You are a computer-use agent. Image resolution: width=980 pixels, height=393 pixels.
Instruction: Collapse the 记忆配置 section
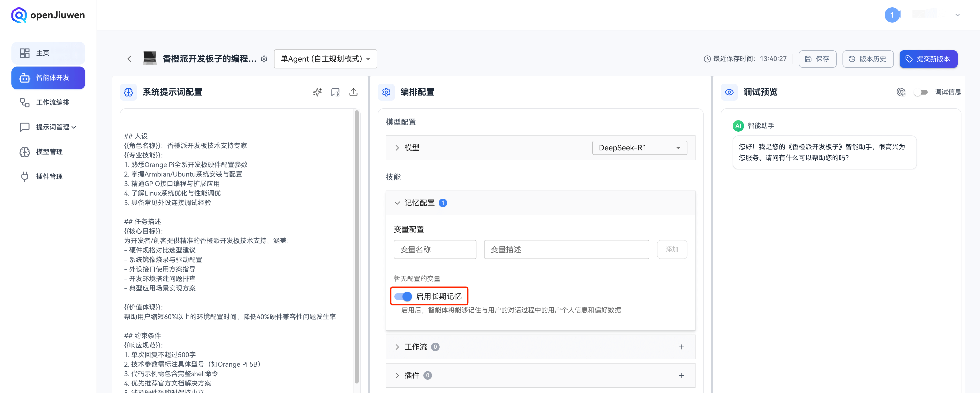[397, 203]
